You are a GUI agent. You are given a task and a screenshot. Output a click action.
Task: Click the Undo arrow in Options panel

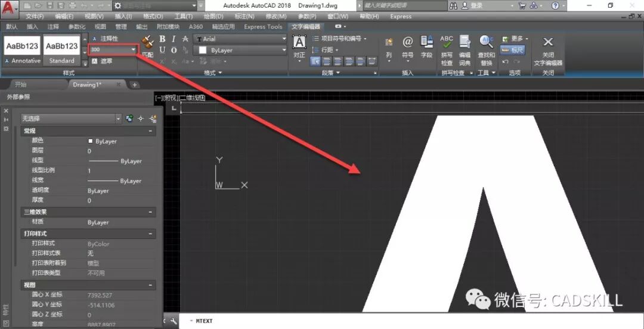pyautogui.click(x=506, y=61)
